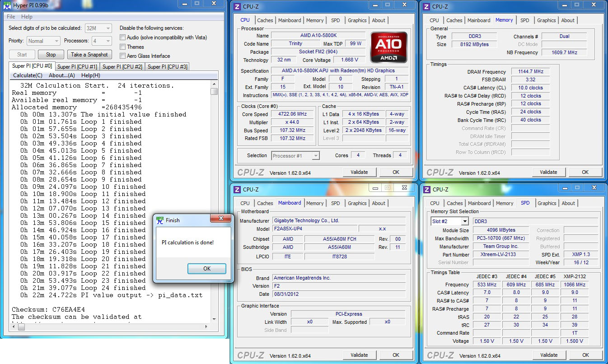Click the mainboard Model value F2A85X-UP4

pyautogui.click(x=315, y=229)
